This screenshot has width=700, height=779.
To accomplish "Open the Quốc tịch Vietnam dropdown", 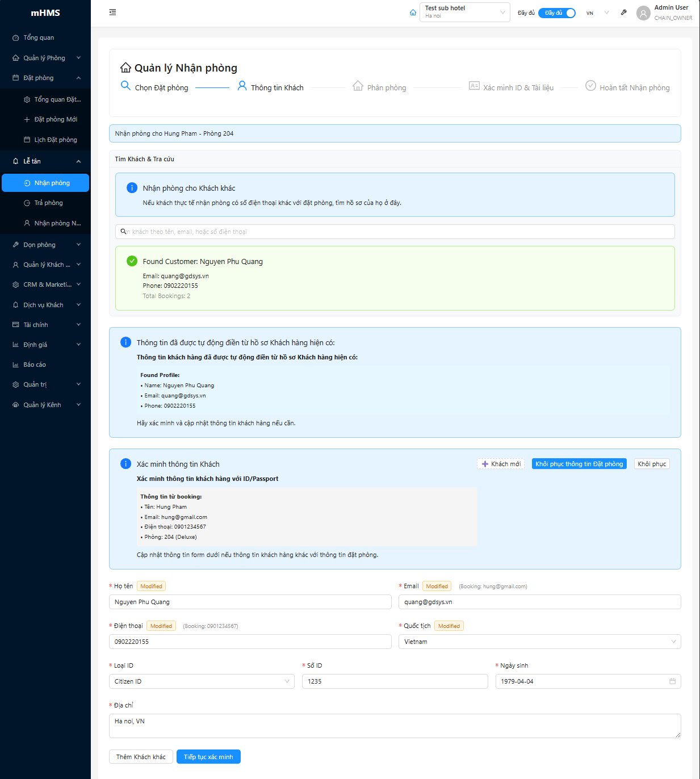I will [x=539, y=642].
